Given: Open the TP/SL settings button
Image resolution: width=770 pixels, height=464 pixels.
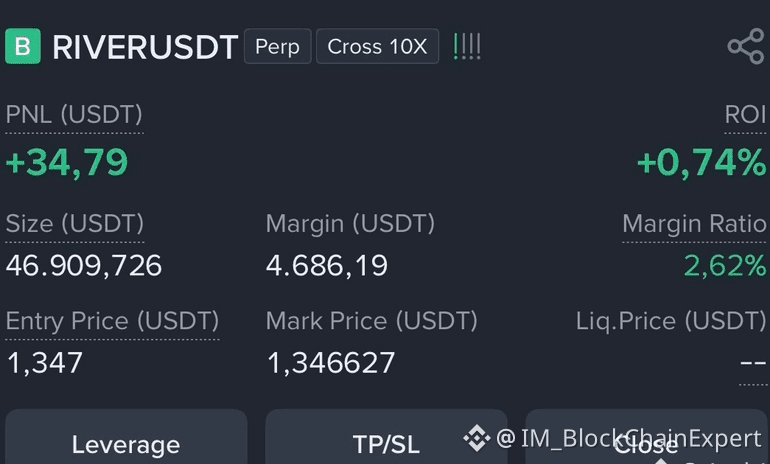Looking at the screenshot, I should (x=386, y=437).
